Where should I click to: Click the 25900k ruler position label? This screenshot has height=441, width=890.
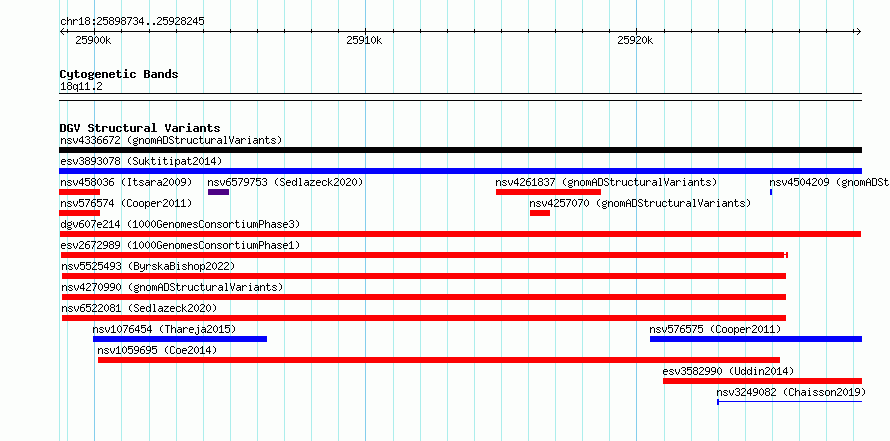(x=93, y=41)
